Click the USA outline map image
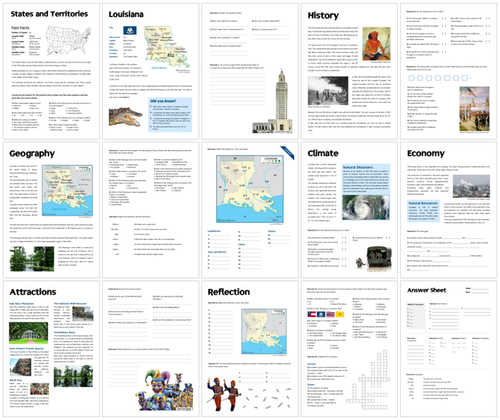The width and height of the screenshot is (500, 420). [x=69, y=40]
